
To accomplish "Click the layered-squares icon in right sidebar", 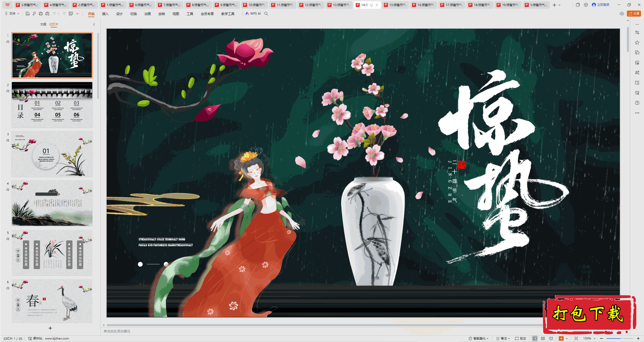I will pyautogui.click(x=637, y=53).
